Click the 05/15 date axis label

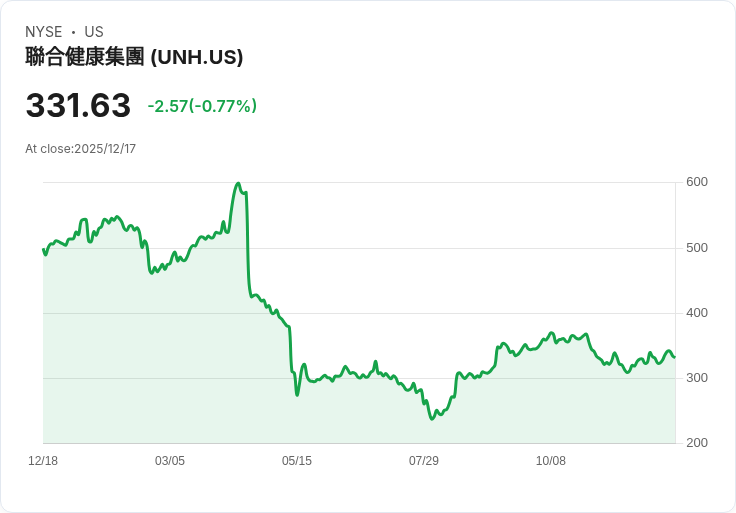coord(297,461)
